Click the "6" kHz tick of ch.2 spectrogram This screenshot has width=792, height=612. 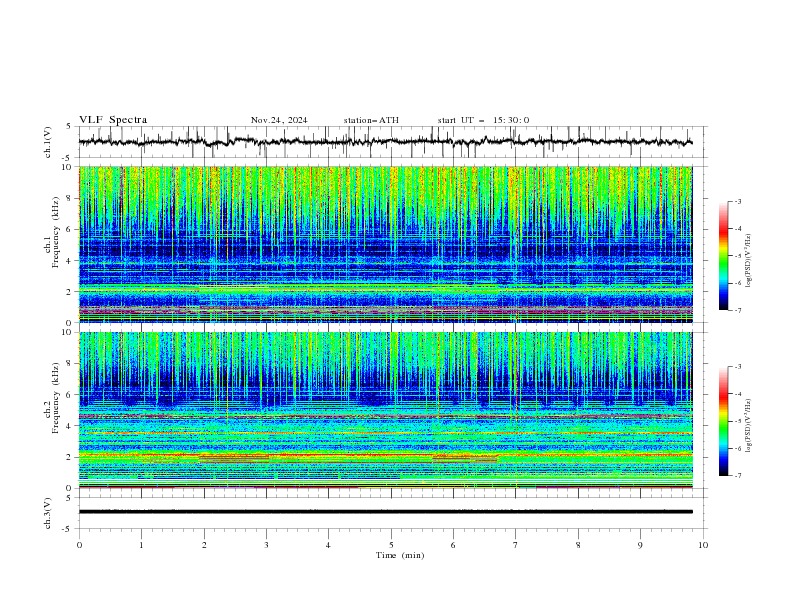tap(70, 395)
